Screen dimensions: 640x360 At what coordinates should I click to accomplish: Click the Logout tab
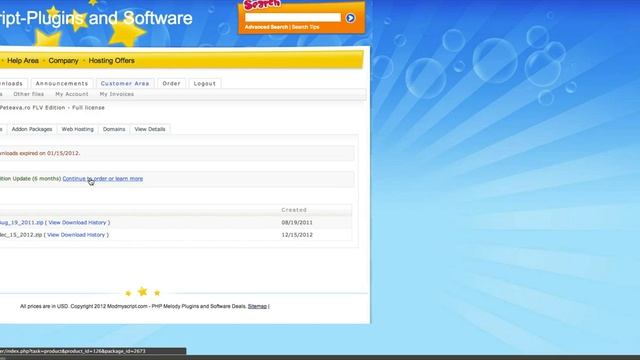click(204, 83)
